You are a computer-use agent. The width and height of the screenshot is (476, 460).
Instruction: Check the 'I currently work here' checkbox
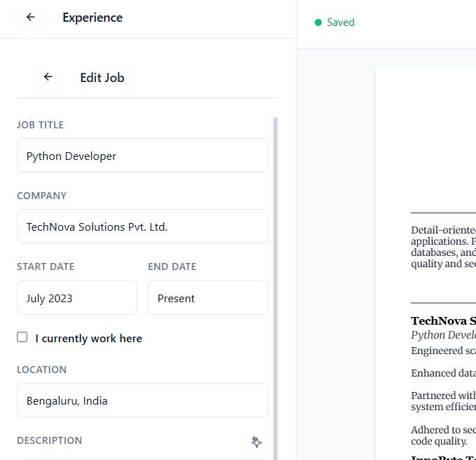pyautogui.click(x=22, y=337)
